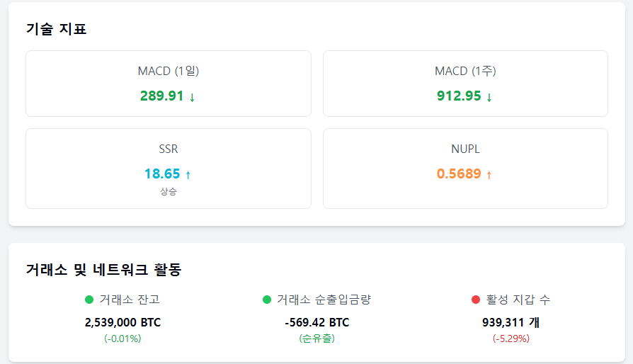Open the MACD (1일) indicator card
This screenshot has height=364, width=633.
click(x=169, y=84)
